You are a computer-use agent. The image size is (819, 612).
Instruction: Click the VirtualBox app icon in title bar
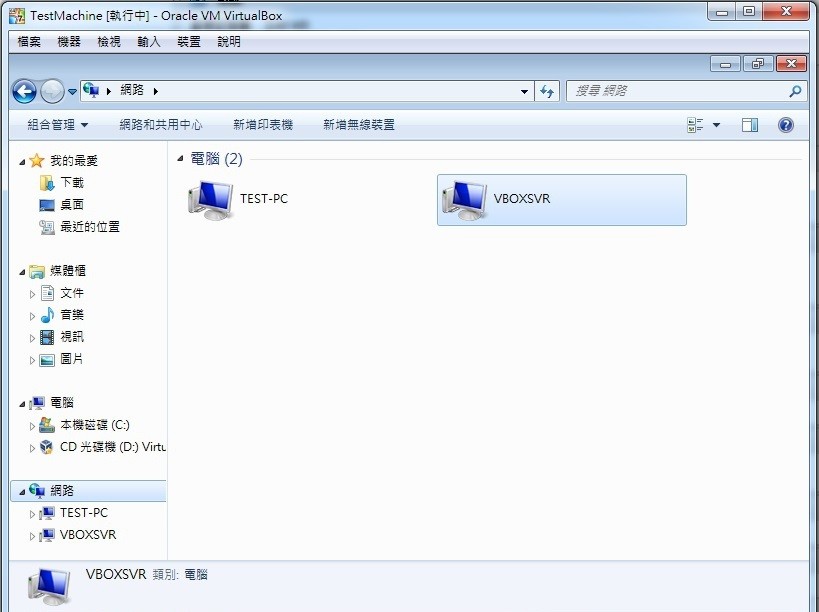[17, 16]
